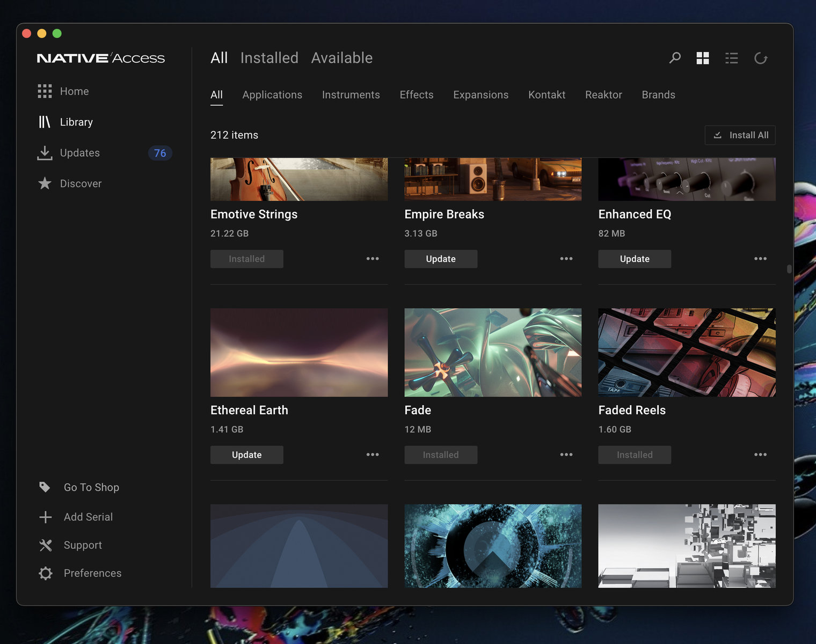The image size is (816, 644).
Task: Open the Fade three-dot menu
Action: [x=566, y=455]
